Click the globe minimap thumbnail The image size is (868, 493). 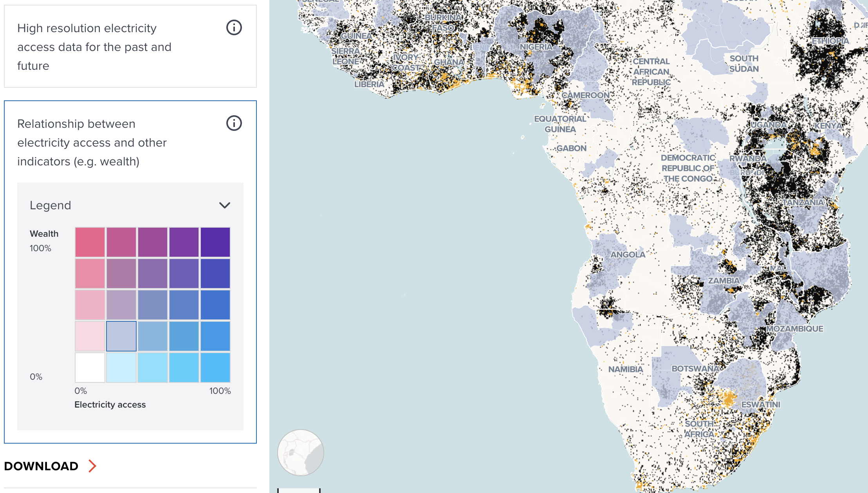coord(300,453)
